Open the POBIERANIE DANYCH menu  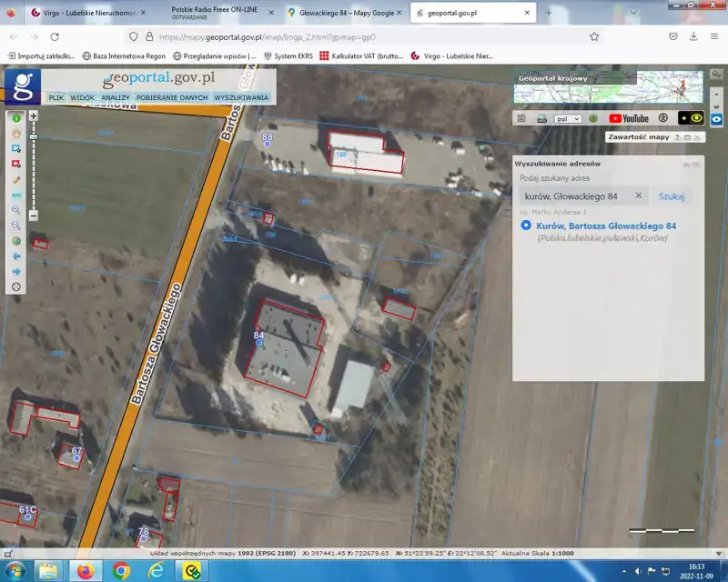172,97
